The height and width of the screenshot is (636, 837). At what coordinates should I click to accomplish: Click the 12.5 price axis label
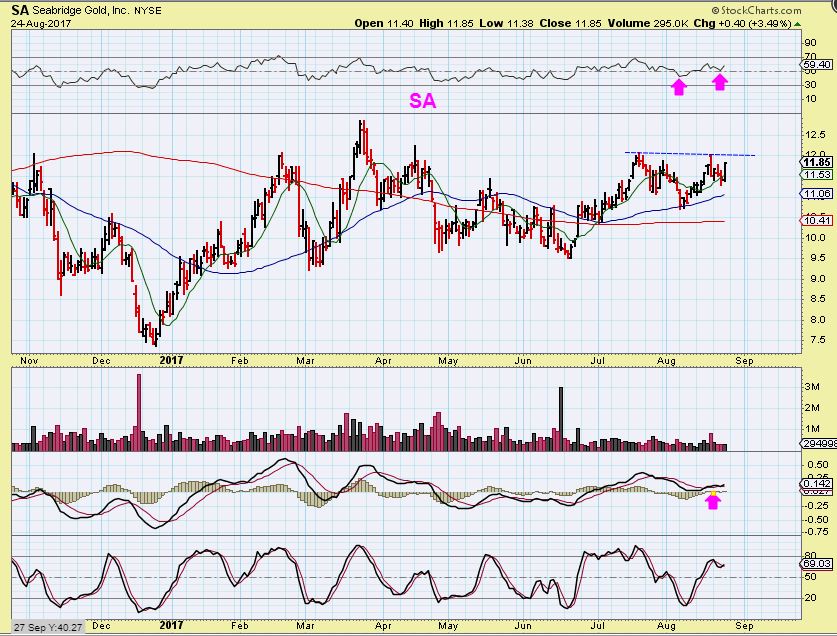pyautogui.click(x=815, y=135)
